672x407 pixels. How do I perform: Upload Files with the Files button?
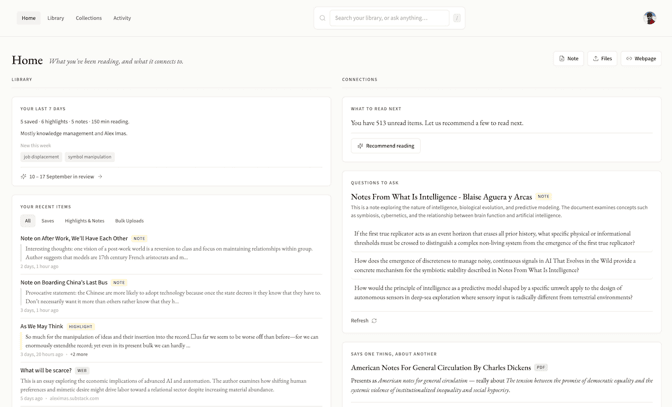click(x=602, y=59)
